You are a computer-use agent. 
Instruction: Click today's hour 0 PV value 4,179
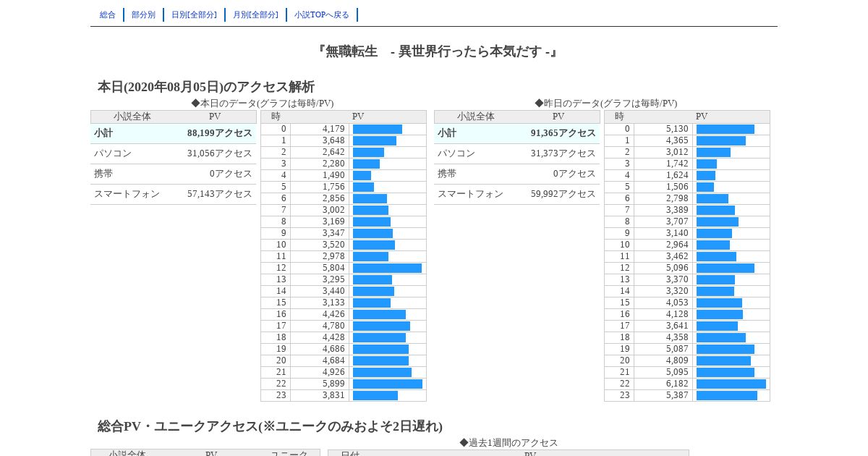(x=333, y=129)
